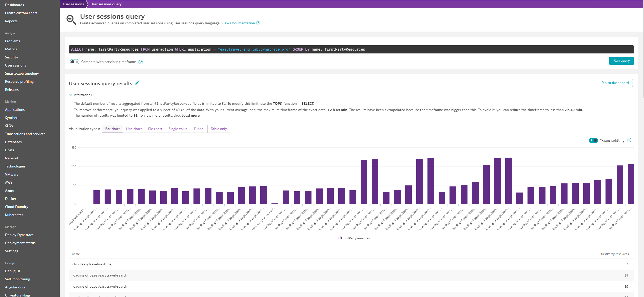Click Pin to dashboard button
This screenshot has width=644, height=297.
[x=615, y=83]
